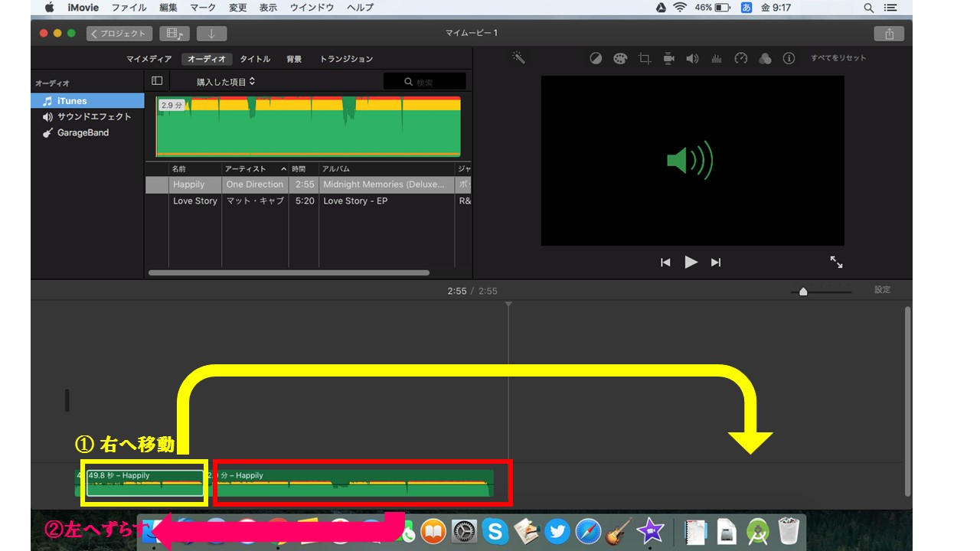Viewport: 980px width, 551px height.
Task: Switch to the Titles (タイトル) tab
Action: click(255, 59)
